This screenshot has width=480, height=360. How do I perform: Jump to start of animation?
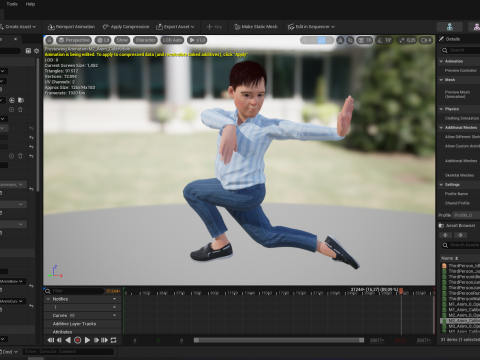pos(51,340)
